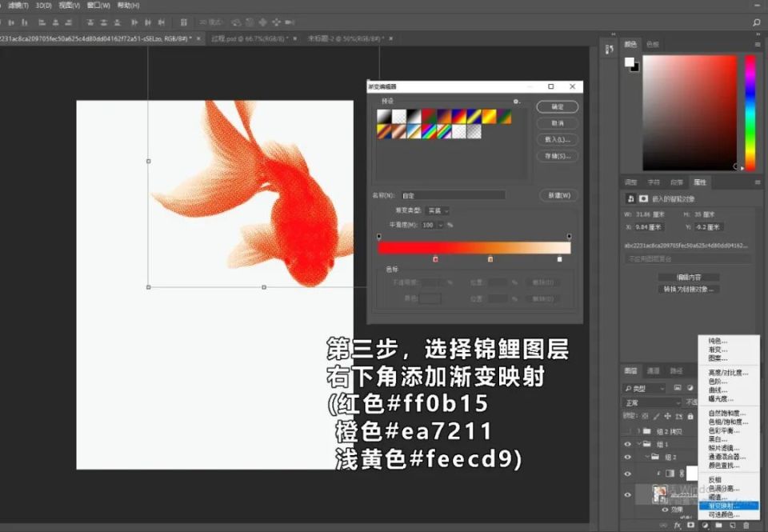Image resolution: width=768 pixels, height=532 pixels.
Task: Switch to the 通道 channels tab
Action: click(x=654, y=371)
